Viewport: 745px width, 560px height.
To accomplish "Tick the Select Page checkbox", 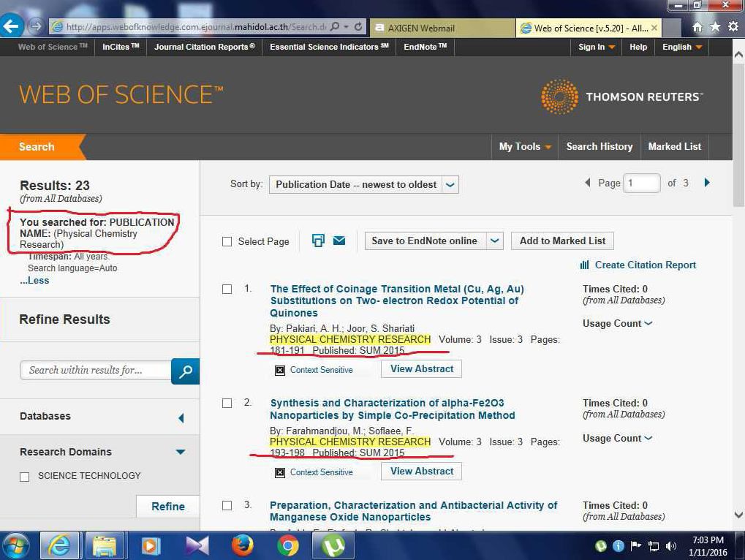I will pos(227,242).
